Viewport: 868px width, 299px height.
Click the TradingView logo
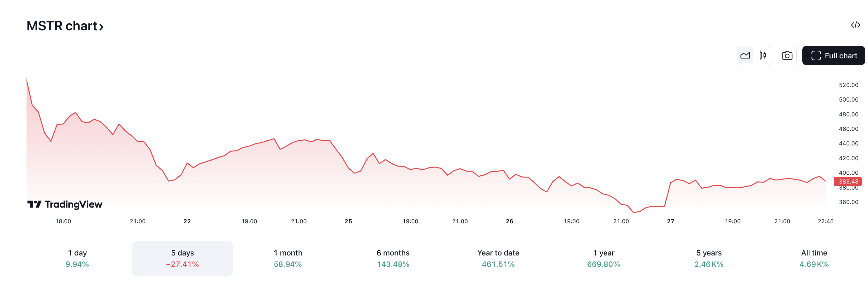(x=65, y=204)
